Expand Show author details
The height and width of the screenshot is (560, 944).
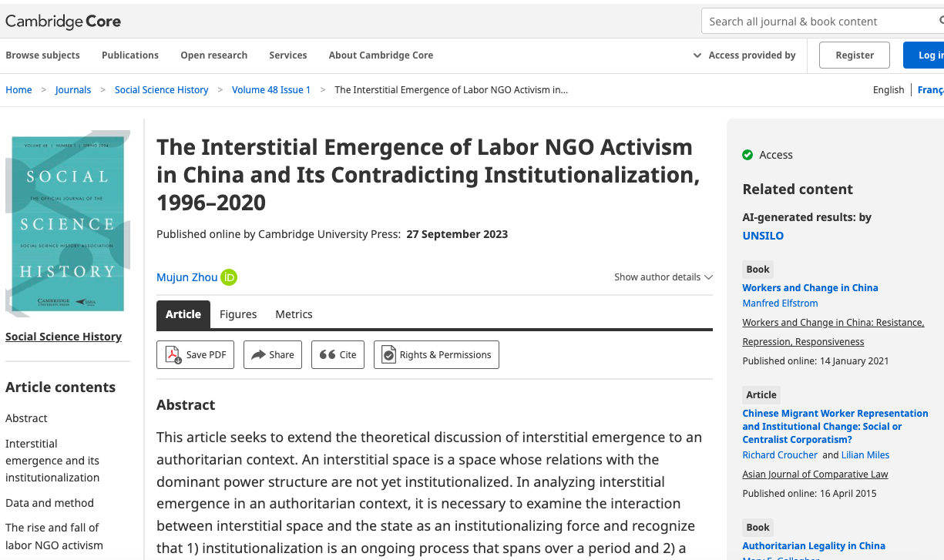click(x=663, y=277)
